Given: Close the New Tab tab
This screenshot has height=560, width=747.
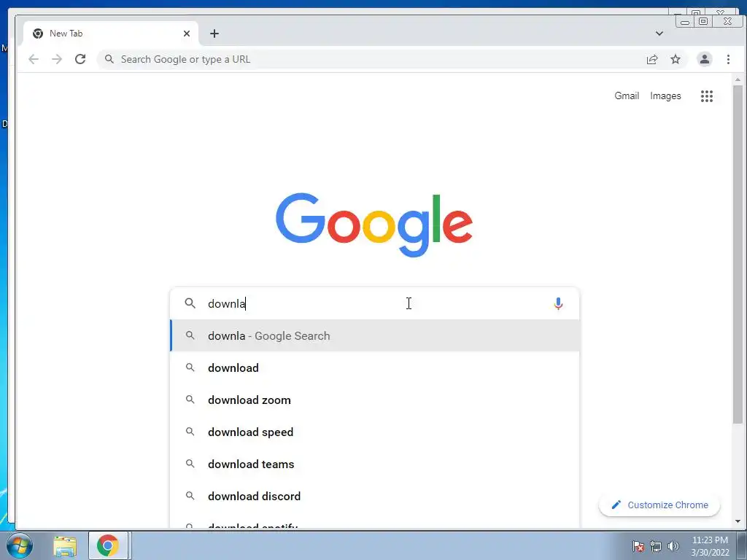Looking at the screenshot, I should 187,34.
